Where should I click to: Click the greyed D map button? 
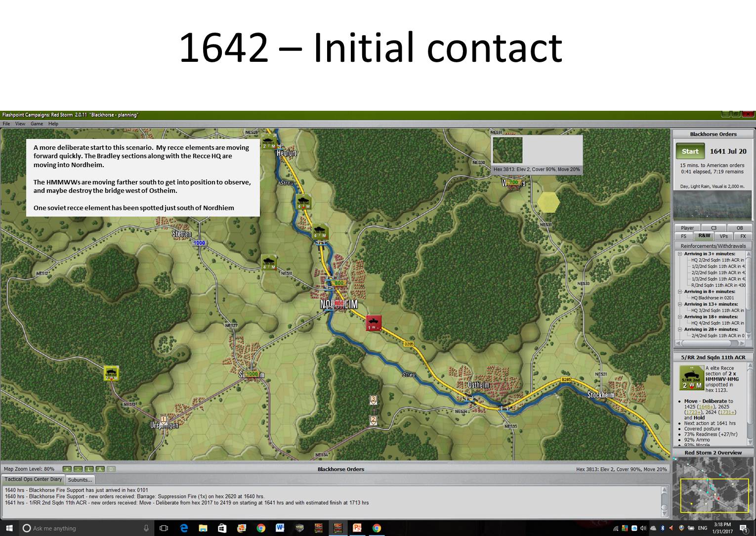(x=111, y=469)
